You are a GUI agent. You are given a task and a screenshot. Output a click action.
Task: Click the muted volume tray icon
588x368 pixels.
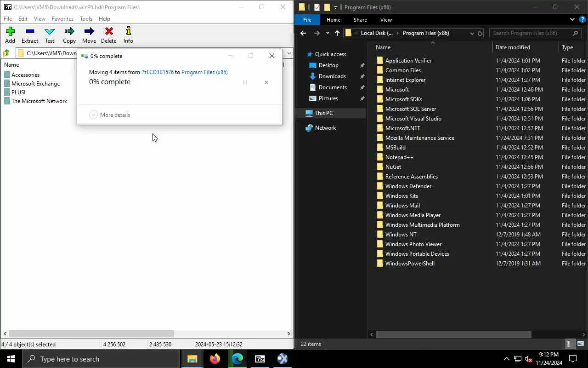529,359
